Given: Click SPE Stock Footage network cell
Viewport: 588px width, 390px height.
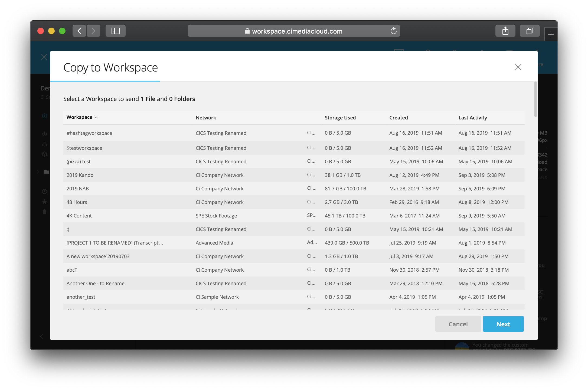Looking at the screenshot, I should [x=216, y=216].
